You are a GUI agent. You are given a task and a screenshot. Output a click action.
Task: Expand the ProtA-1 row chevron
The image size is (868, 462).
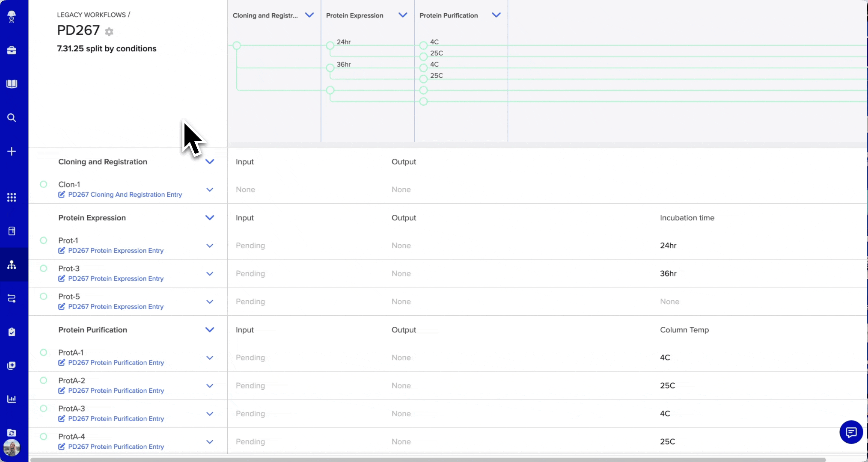(210, 358)
